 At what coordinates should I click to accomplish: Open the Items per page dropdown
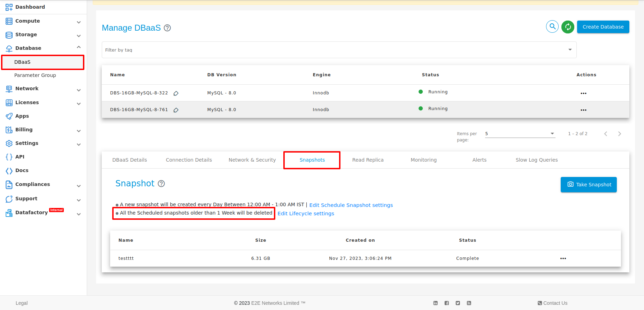point(520,134)
